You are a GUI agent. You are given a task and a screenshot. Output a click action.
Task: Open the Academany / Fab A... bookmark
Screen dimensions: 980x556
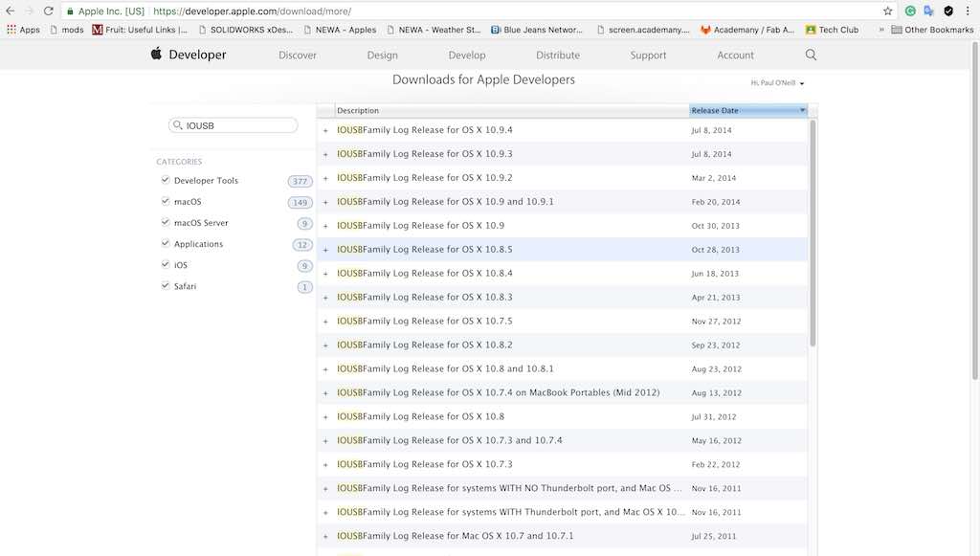[x=747, y=30]
